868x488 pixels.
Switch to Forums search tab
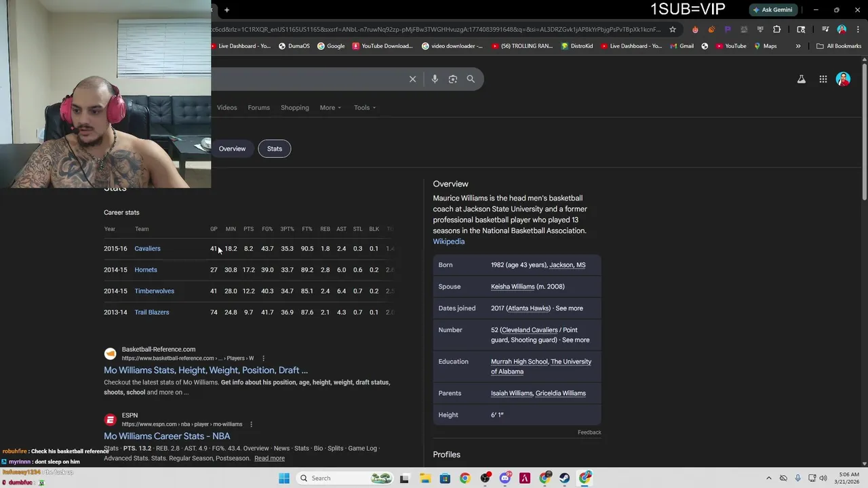click(x=258, y=108)
